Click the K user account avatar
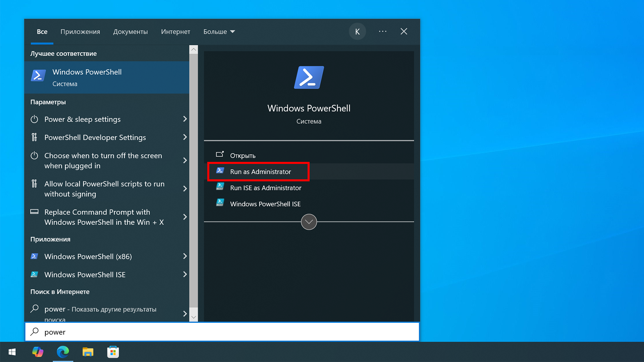 tap(357, 32)
